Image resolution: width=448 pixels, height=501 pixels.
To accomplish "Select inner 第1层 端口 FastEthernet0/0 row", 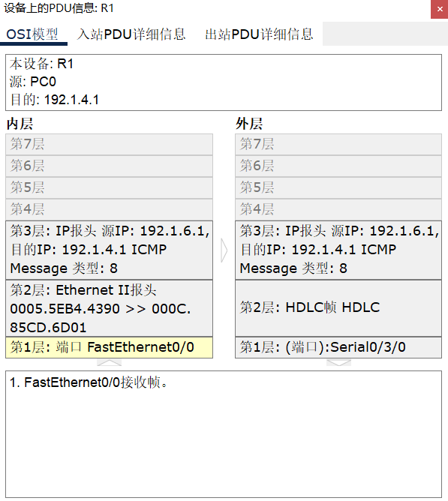I will pos(109,347).
